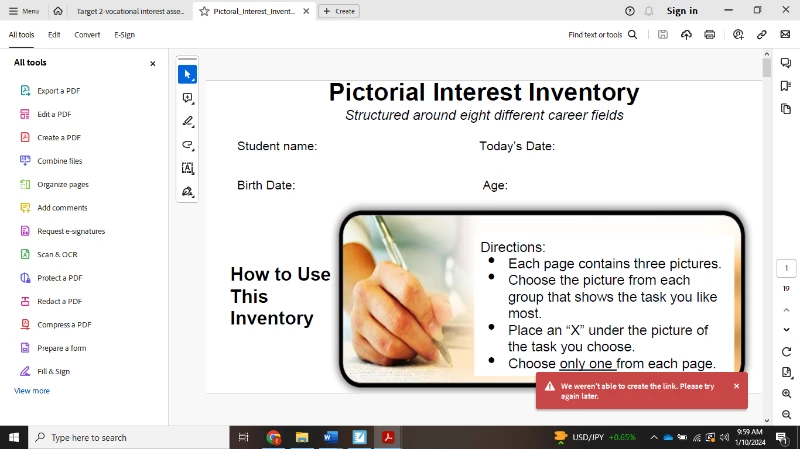Viewport: 800px width, 449px height.
Task: Close the Pictorial_Interest_Invent tab
Action: (306, 11)
